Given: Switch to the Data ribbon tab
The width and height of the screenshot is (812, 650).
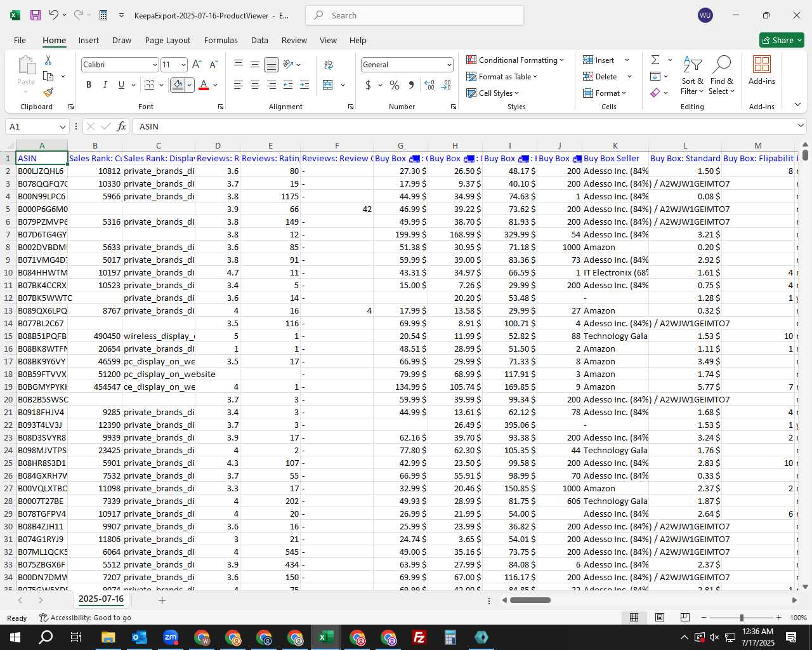Looking at the screenshot, I should pyautogui.click(x=259, y=40).
